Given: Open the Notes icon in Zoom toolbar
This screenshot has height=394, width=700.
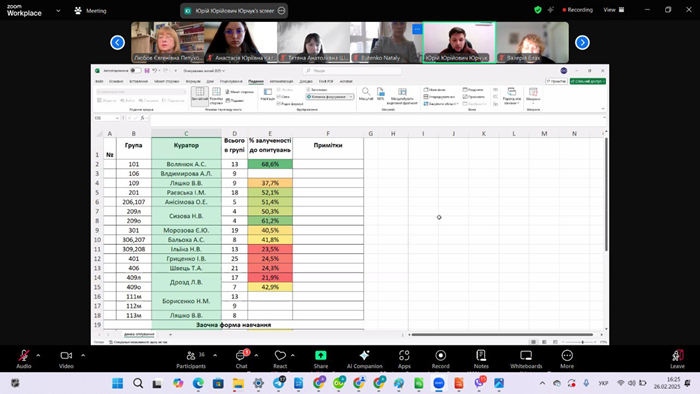Looking at the screenshot, I should click(x=481, y=359).
